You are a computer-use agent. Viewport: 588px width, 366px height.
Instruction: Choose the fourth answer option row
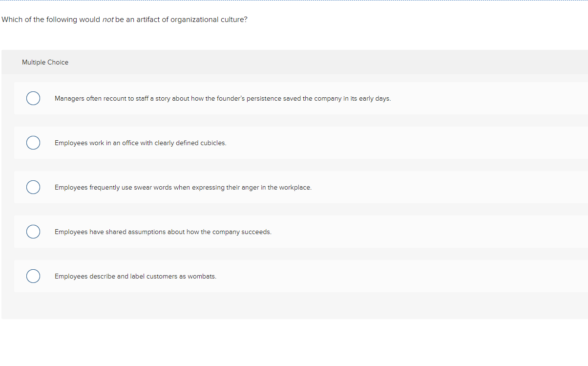tap(293, 232)
